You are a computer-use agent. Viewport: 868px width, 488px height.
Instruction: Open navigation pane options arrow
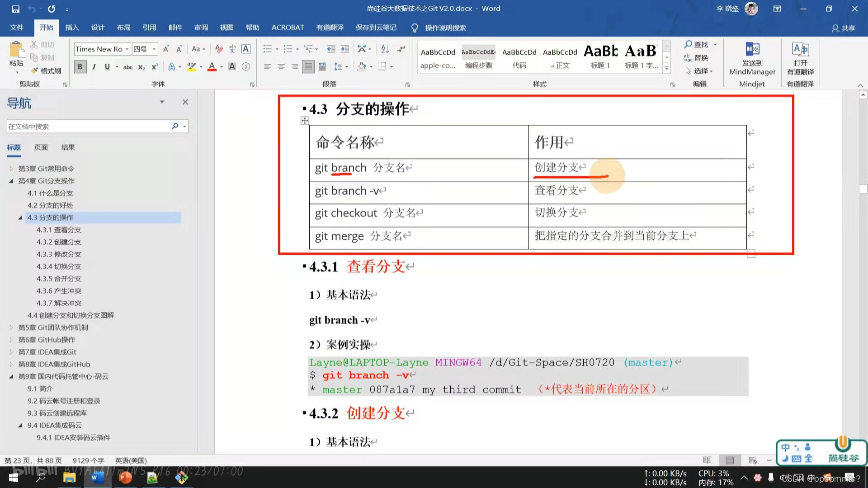click(162, 102)
